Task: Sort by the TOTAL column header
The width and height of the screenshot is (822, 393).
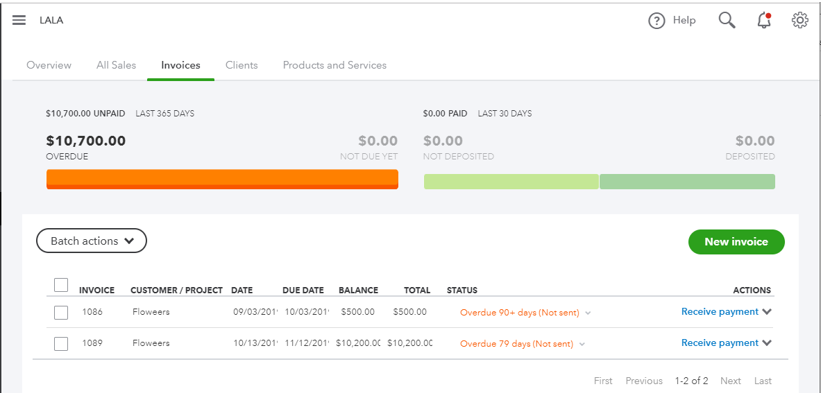Action: (x=417, y=290)
